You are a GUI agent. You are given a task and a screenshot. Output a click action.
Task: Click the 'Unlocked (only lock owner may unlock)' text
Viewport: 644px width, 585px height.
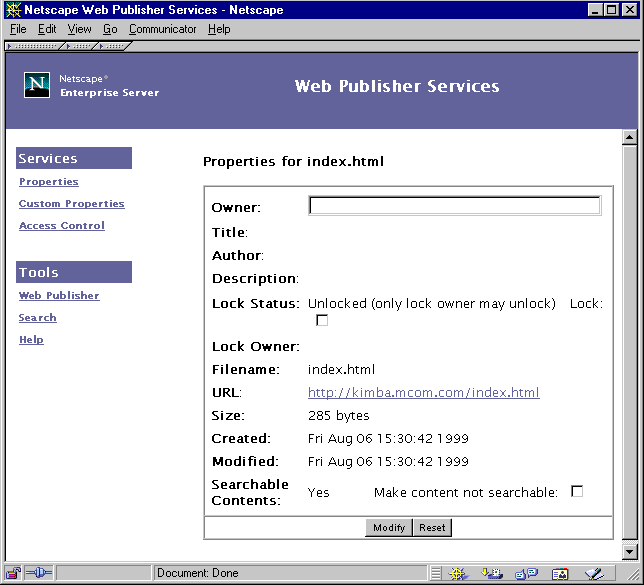coord(432,304)
